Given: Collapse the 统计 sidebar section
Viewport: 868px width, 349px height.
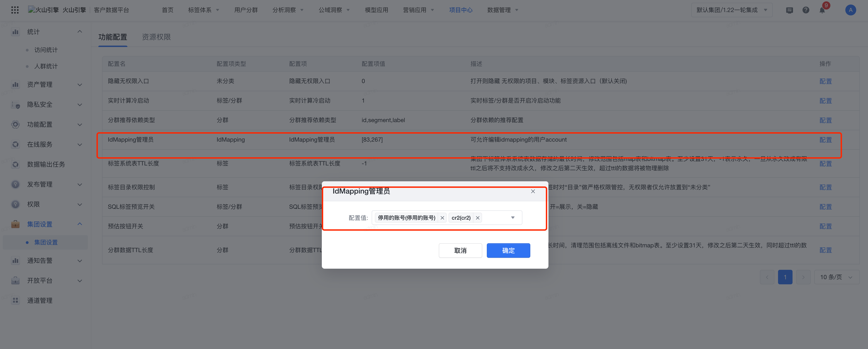Looking at the screenshot, I should point(80,32).
